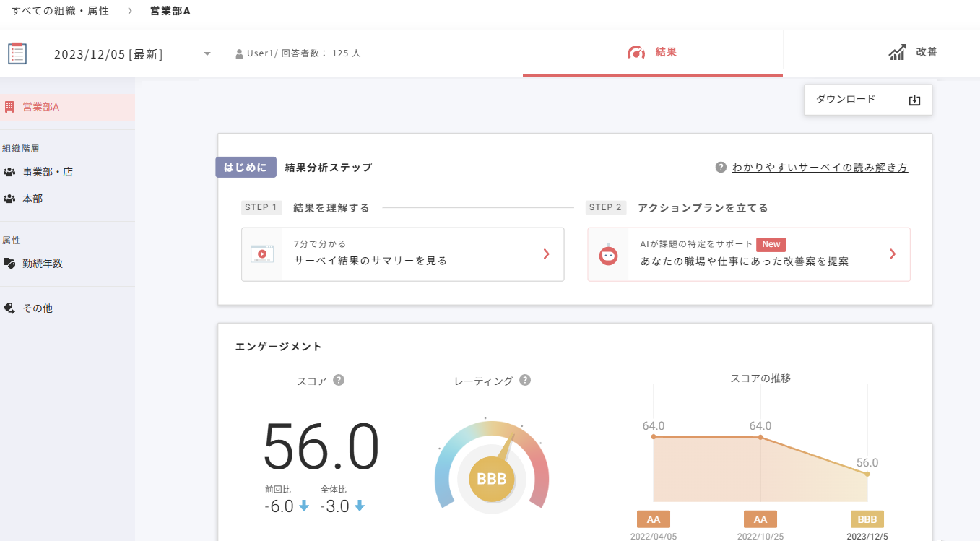Select 勤続年数 under attributes
Screen dimensions: 980x541
[x=43, y=264]
